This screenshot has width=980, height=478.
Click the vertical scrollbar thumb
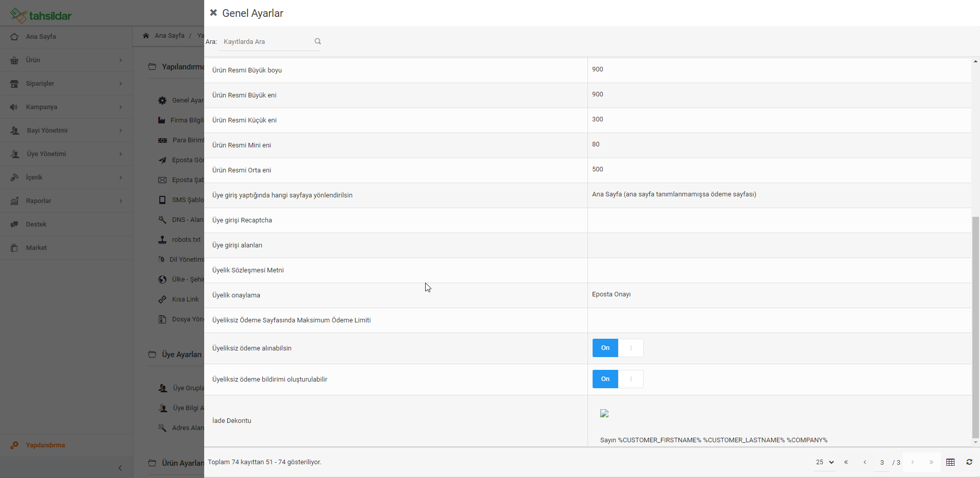pos(975,328)
